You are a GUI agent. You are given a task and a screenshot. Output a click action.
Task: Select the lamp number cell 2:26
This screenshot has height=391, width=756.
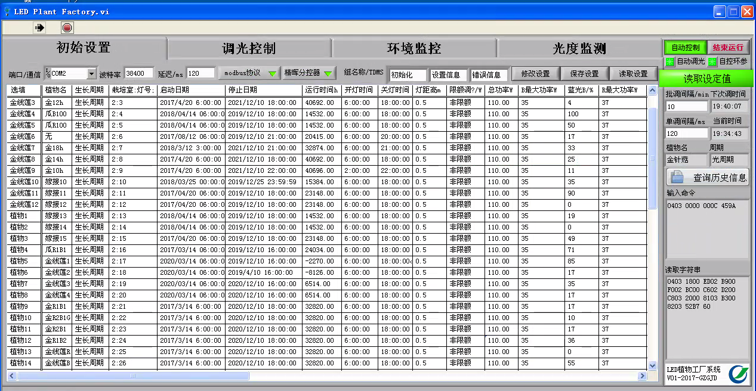(133, 363)
